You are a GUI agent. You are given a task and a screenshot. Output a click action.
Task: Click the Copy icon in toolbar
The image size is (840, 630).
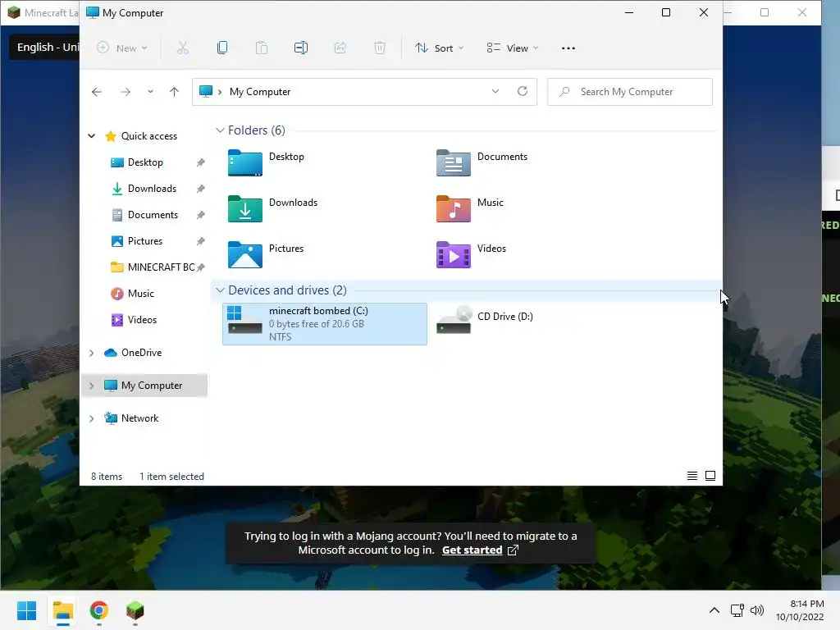pyautogui.click(x=222, y=48)
